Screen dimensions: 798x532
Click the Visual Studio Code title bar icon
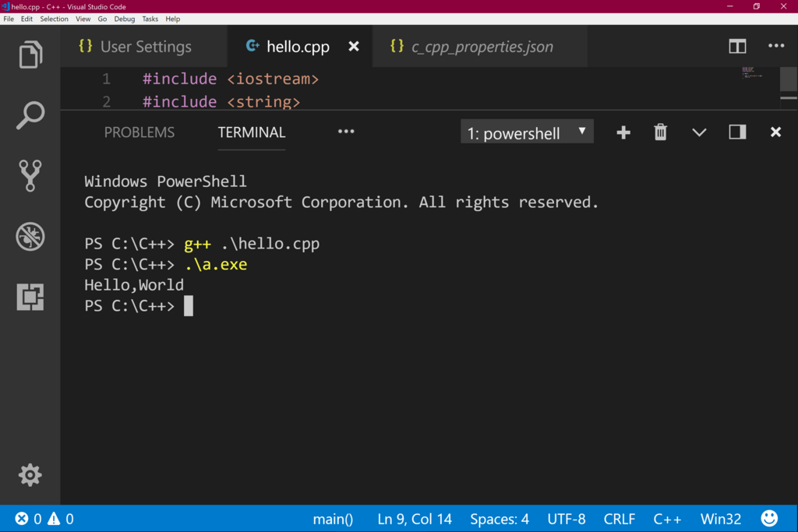5,6
